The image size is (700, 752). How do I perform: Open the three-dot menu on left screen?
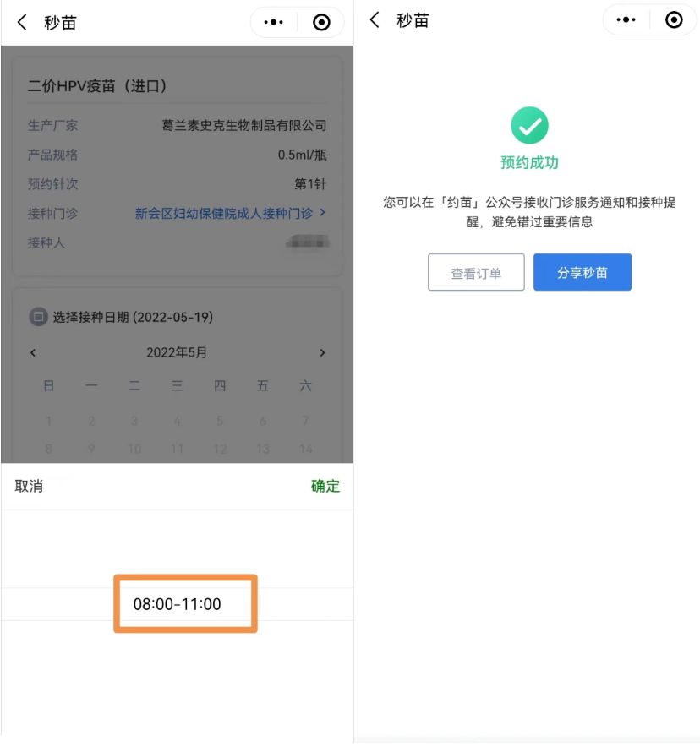coord(273,22)
